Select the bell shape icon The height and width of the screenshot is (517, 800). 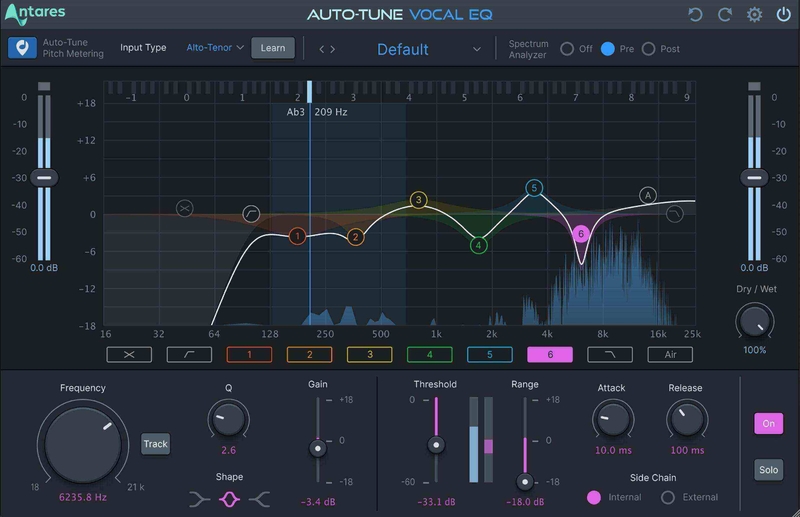[x=230, y=499]
